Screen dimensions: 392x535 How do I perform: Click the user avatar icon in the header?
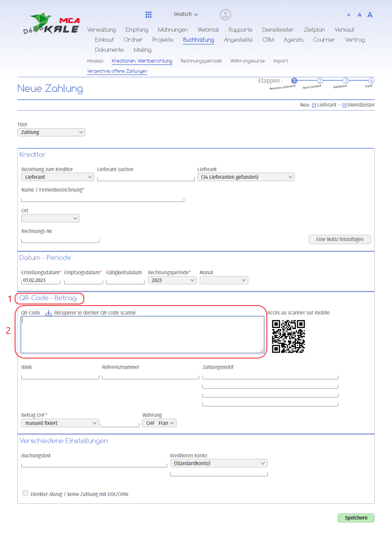pos(225,14)
